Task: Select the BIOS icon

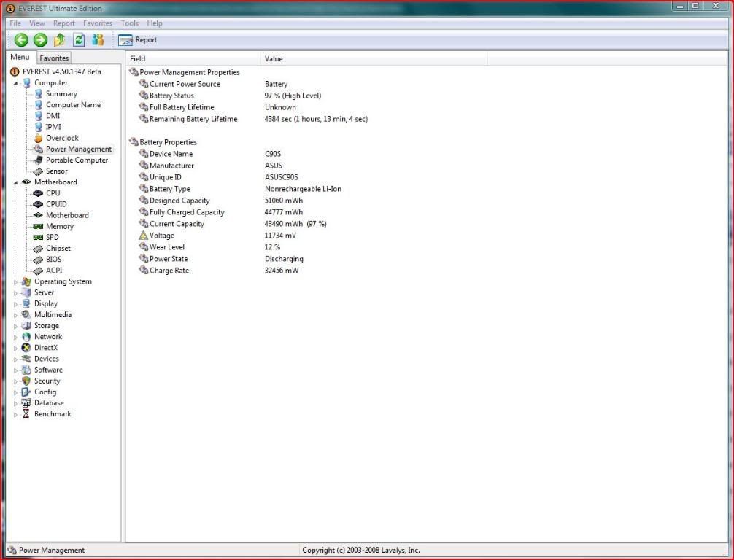Action: click(39, 260)
